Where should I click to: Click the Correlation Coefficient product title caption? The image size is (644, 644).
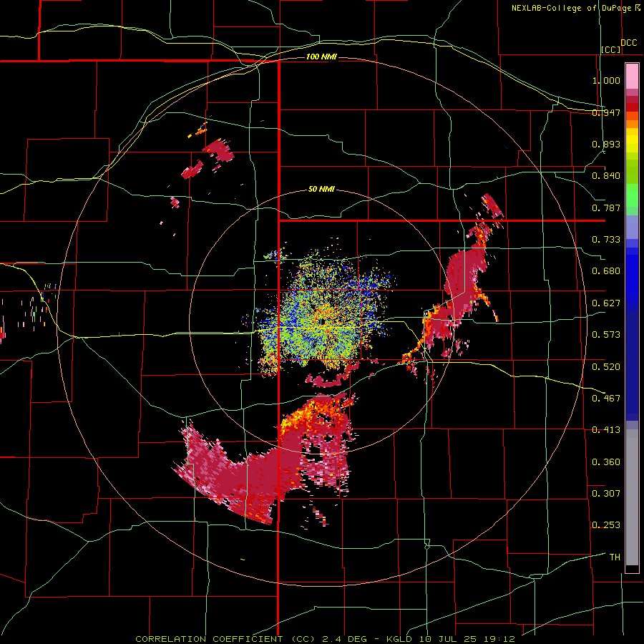pos(325,639)
